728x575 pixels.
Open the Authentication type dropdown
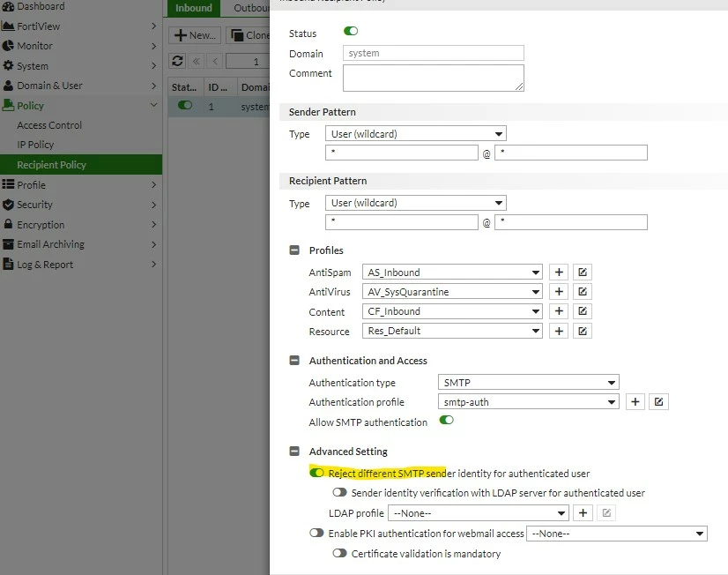point(528,382)
